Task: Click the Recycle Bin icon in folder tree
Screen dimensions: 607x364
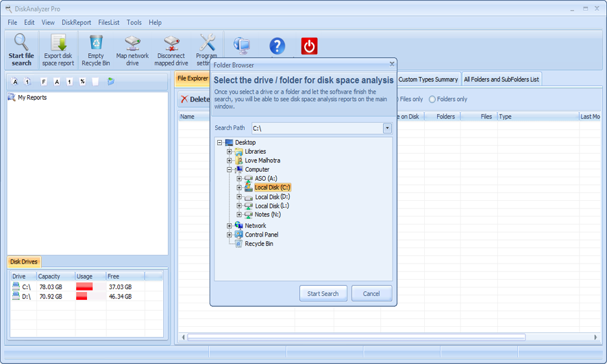Action: [239, 244]
